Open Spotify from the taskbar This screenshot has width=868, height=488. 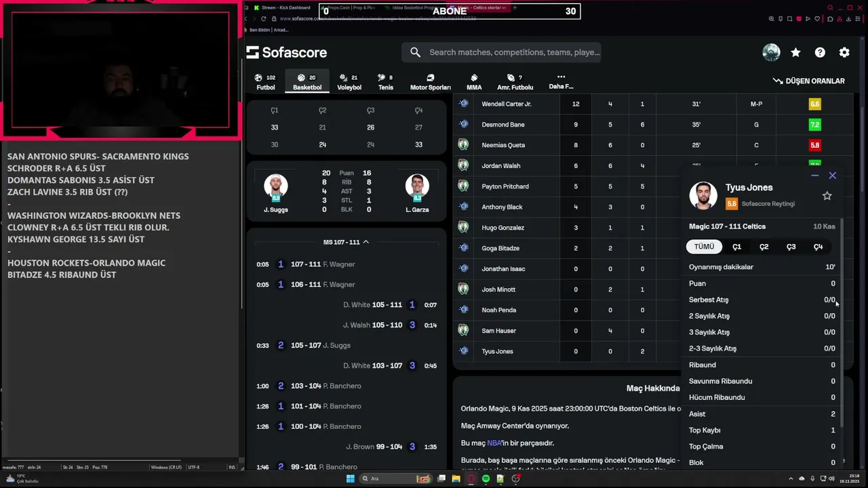point(486,479)
